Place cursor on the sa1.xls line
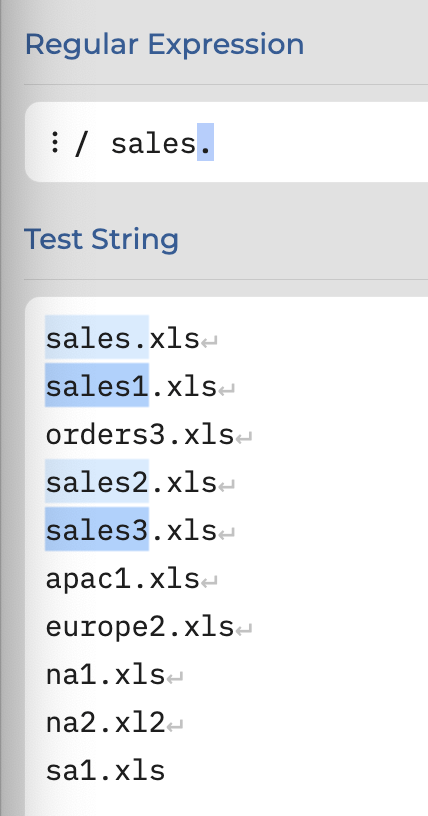This screenshot has height=816, width=428. pos(105,771)
